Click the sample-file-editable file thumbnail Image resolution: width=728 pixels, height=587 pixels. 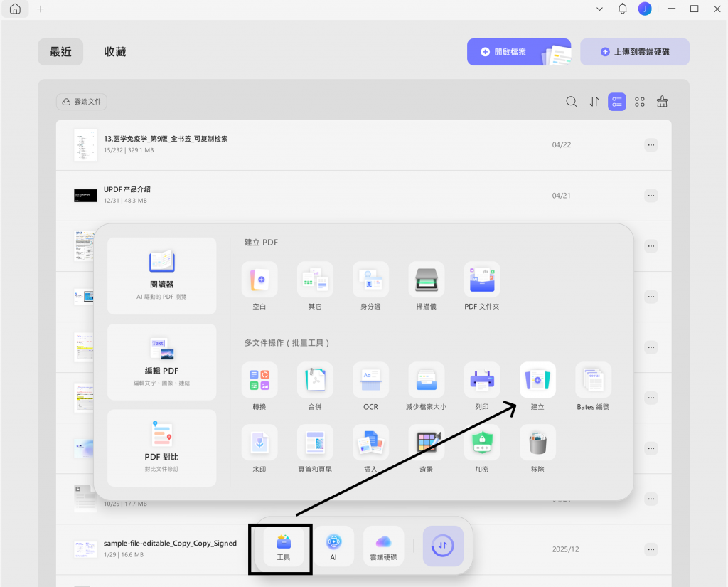pyautogui.click(x=85, y=549)
